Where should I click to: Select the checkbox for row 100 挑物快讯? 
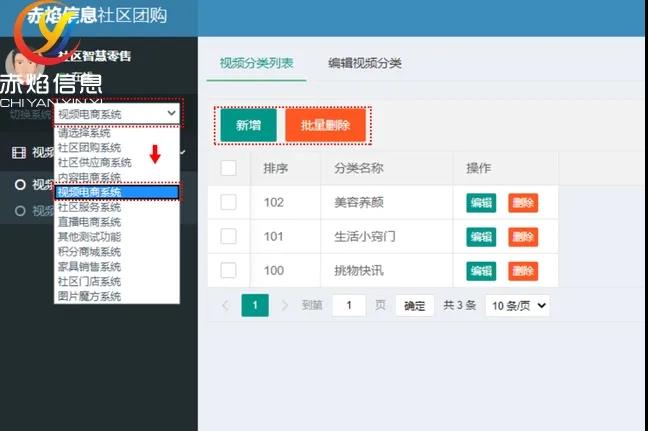point(228,271)
